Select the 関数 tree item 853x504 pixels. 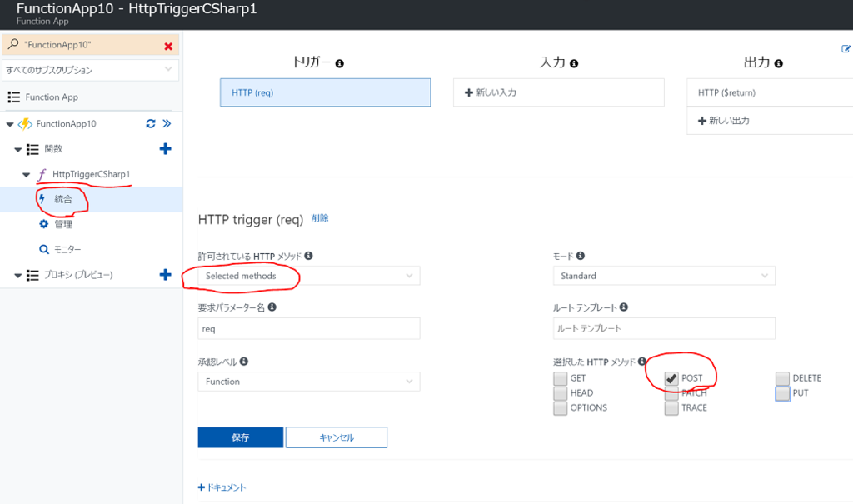click(x=53, y=148)
